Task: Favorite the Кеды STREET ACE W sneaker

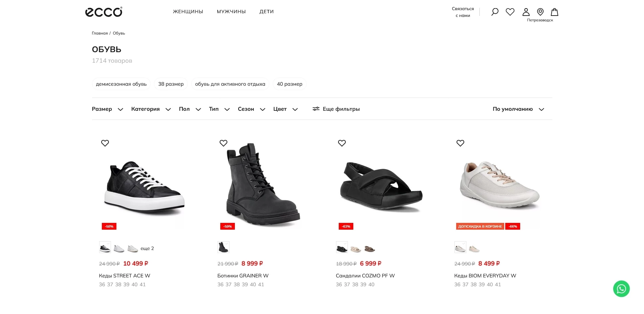Action: [105, 143]
